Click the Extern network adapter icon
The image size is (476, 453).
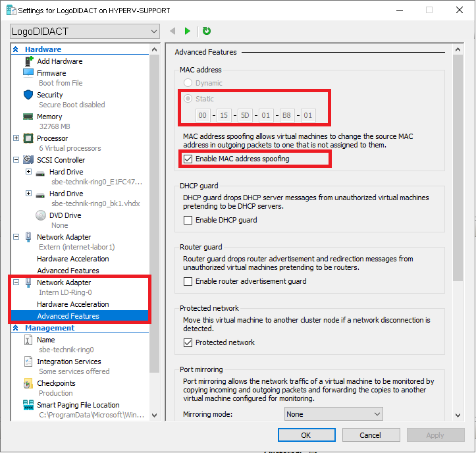[28, 237]
